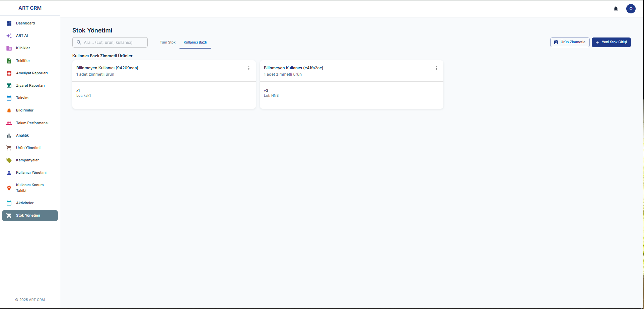Click the Yeni Stok Girişi button
The height and width of the screenshot is (309, 644).
[611, 42]
